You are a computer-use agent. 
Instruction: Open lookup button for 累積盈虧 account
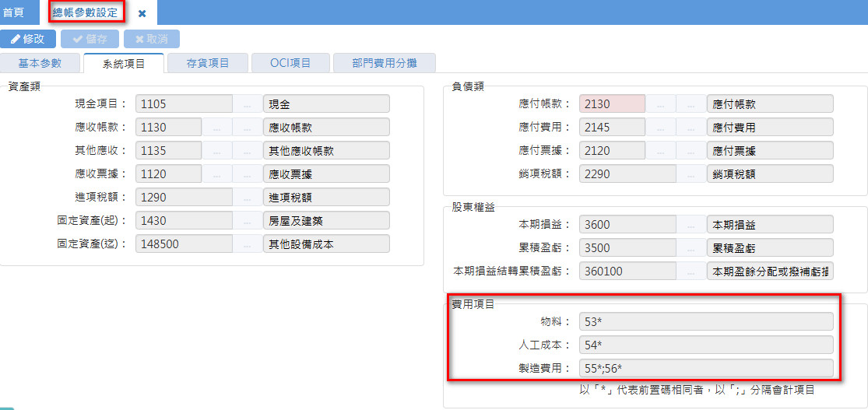[x=691, y=248]
